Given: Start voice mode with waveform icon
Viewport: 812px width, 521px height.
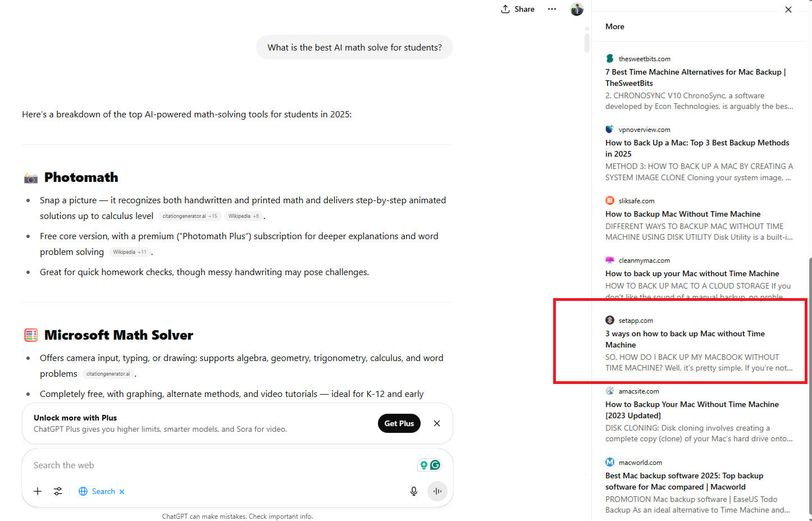Looking at the screenshot, I should 437,491.
